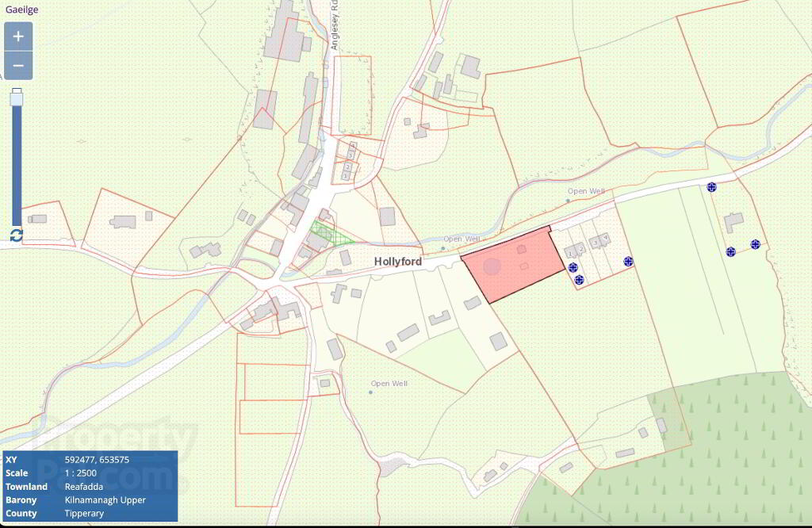Image resolution: width=812 pixels, height=528 pixels.
Task: Click the blue marker right of houses 3 and 4
Action: click(x=628, y=262)
